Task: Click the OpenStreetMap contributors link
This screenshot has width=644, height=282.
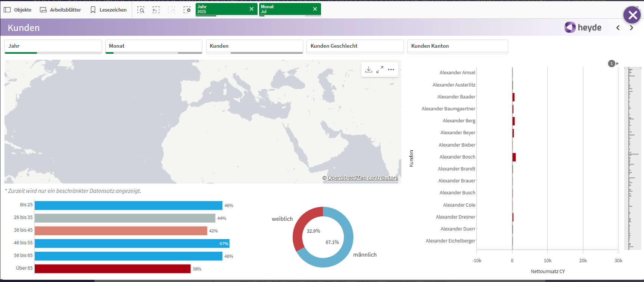Action: tap(363, 178)
